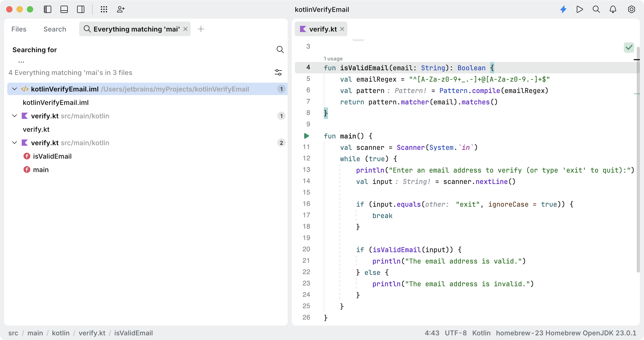Add a new tab with plus button

pos(201,29)
